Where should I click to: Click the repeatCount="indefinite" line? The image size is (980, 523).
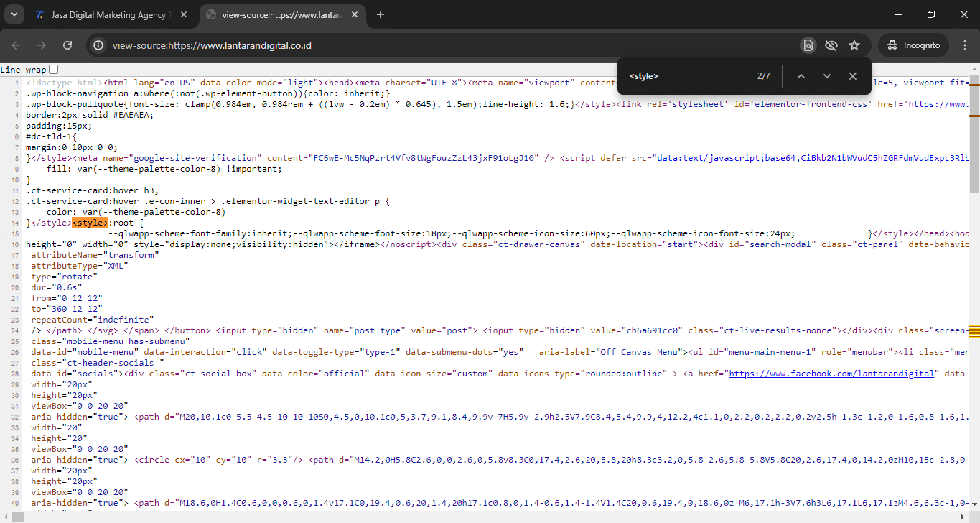point(93,320)
